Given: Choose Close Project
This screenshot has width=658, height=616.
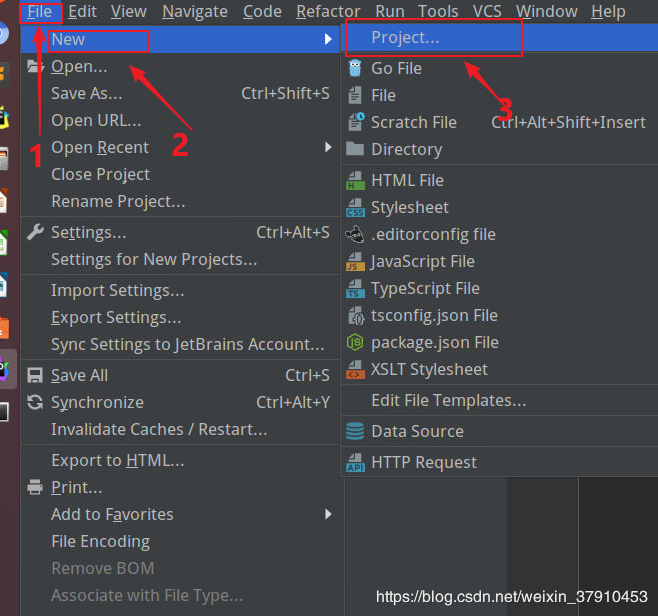Looking at the screenshot, I should coord(180,174).
